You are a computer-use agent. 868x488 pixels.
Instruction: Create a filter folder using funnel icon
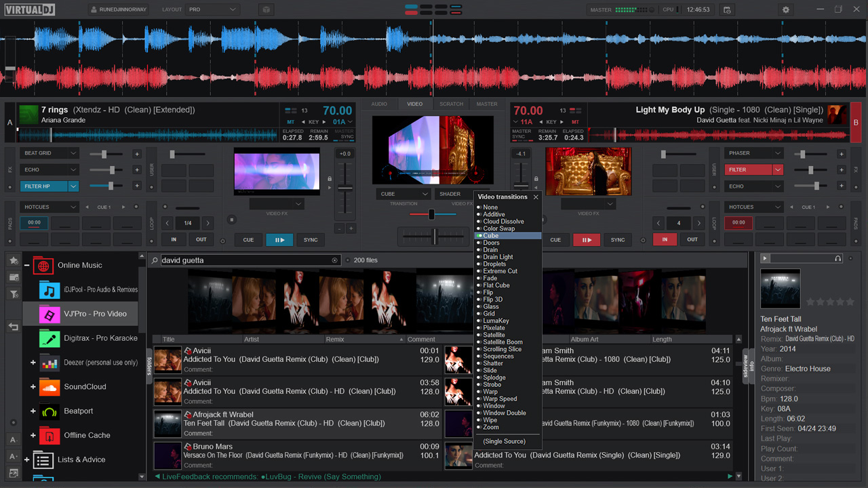pyautogui.click(x=14, y=292)
